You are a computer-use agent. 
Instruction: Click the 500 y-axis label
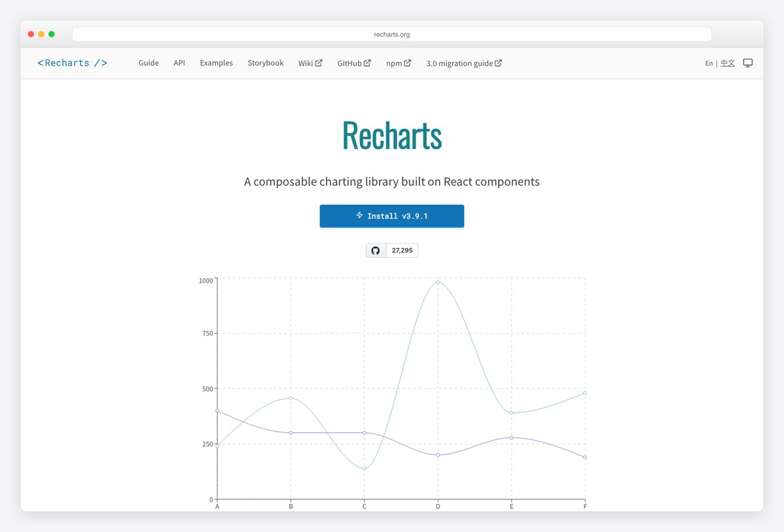point(207,389)
